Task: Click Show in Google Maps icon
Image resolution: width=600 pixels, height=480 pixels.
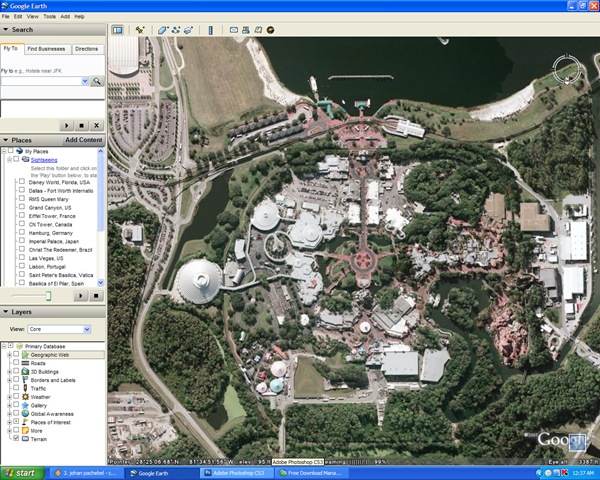Action: click(258, 30)
